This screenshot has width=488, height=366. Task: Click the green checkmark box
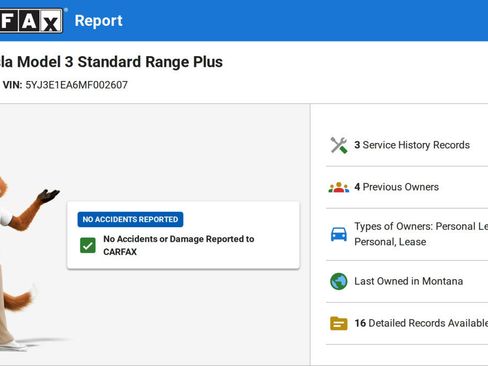coord(88,245)
